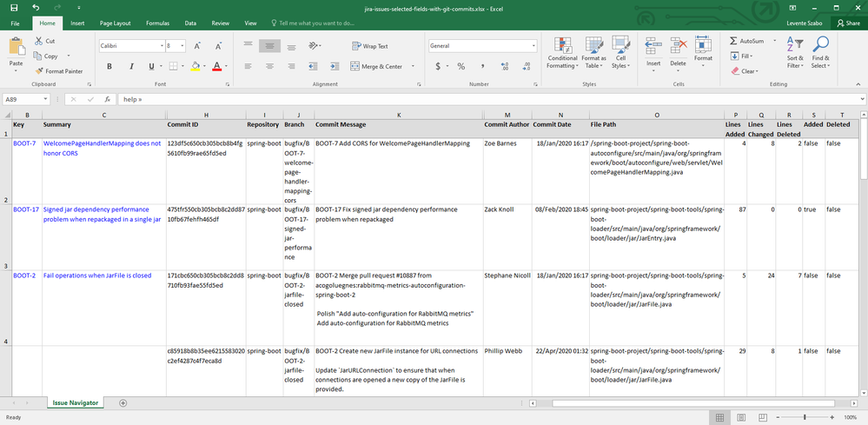The height and width of the screenshot is (425, 868).
Task: Apply percent style
Action: coord(461,66)
